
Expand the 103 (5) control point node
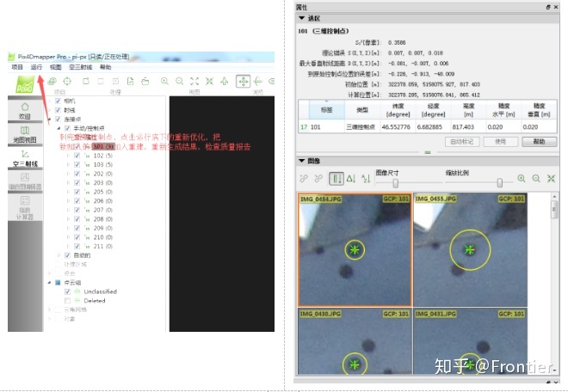tap(68, 164)
